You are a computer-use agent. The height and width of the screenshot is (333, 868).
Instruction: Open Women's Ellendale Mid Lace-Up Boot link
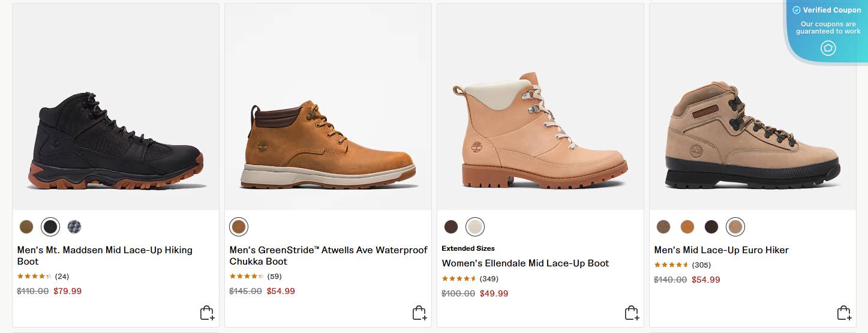point(525,263)
